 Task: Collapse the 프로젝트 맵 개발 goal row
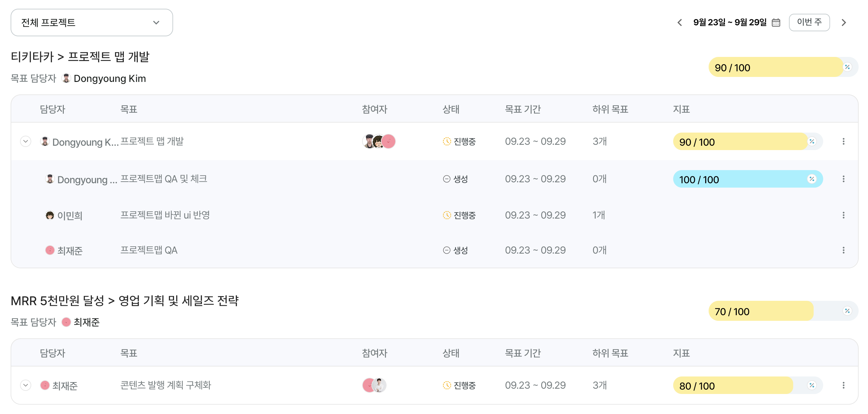click(x=26, y=141)
